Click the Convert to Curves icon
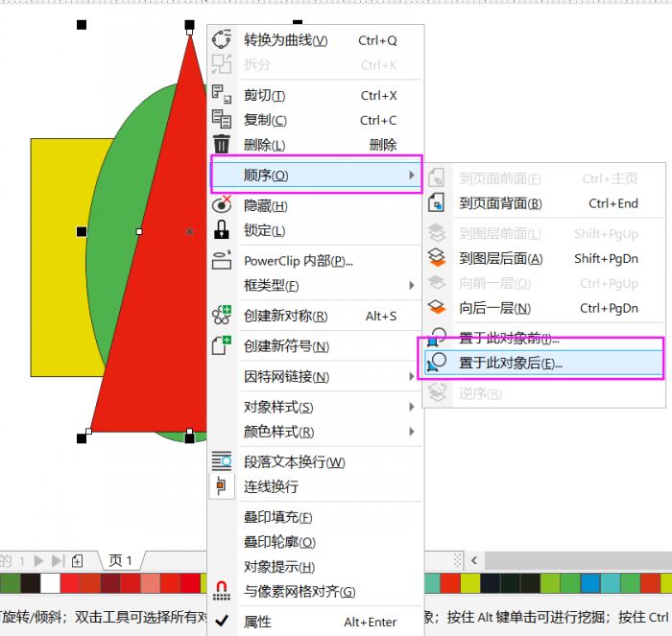 pos(222,39)
